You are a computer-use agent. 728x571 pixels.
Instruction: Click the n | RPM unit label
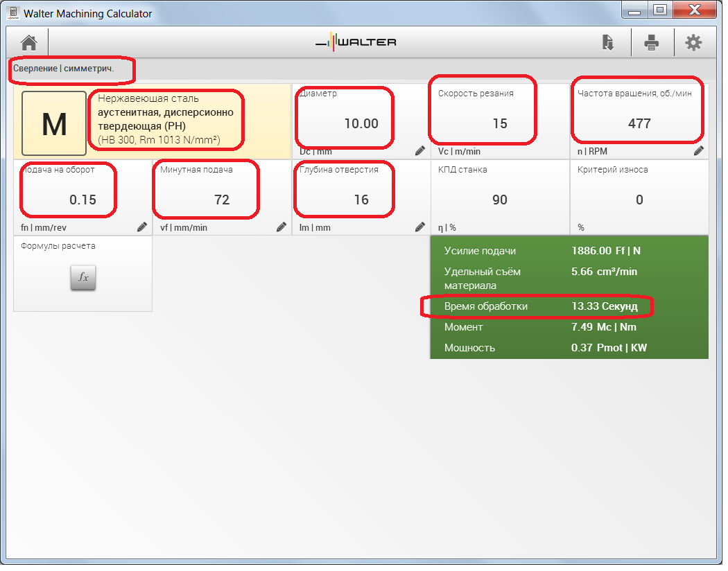pos(592,152)
